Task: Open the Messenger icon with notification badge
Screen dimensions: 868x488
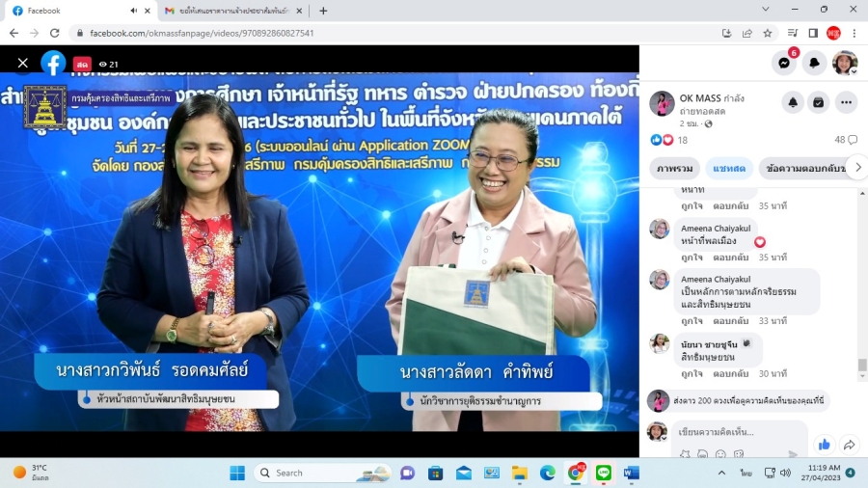Action: coord(784,63)
